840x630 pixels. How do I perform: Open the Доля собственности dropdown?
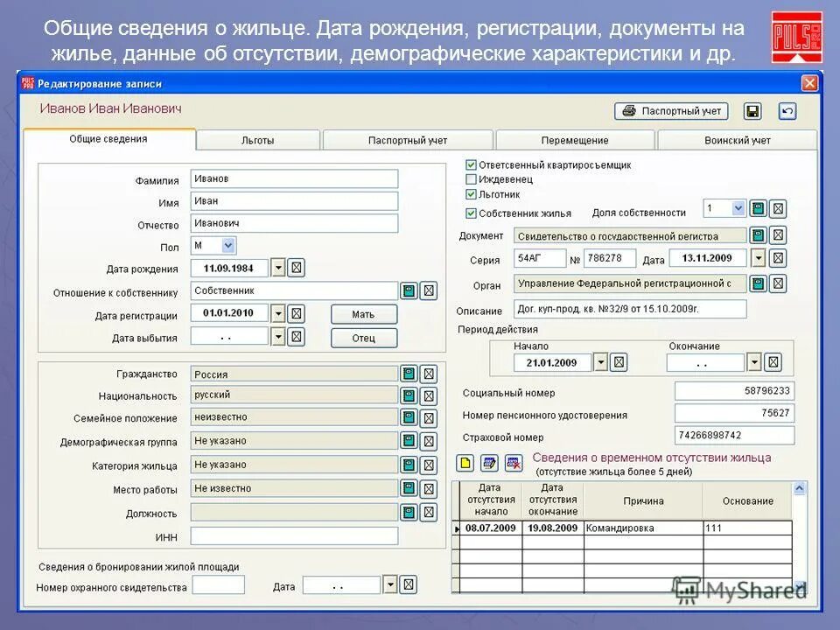coord(737,208)
